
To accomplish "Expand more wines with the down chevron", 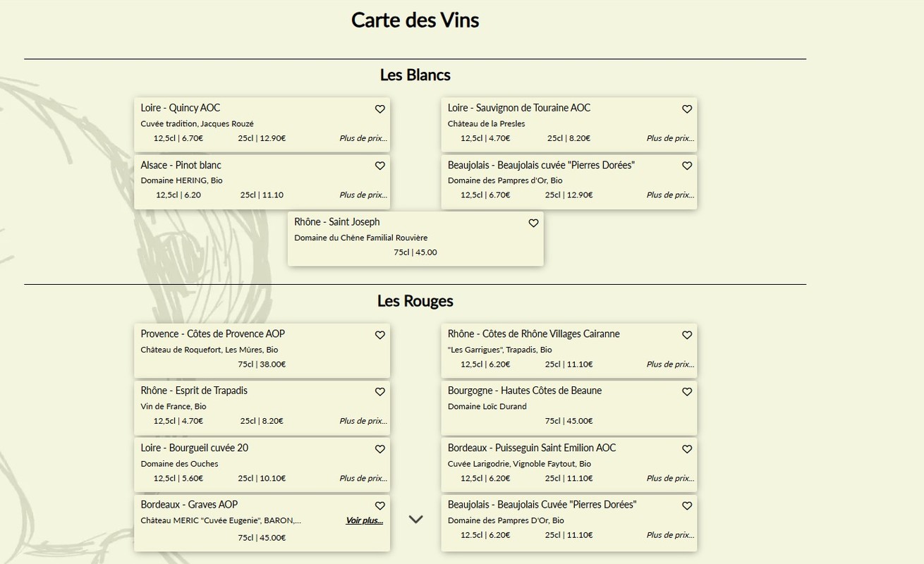I will tap(416, 520).
